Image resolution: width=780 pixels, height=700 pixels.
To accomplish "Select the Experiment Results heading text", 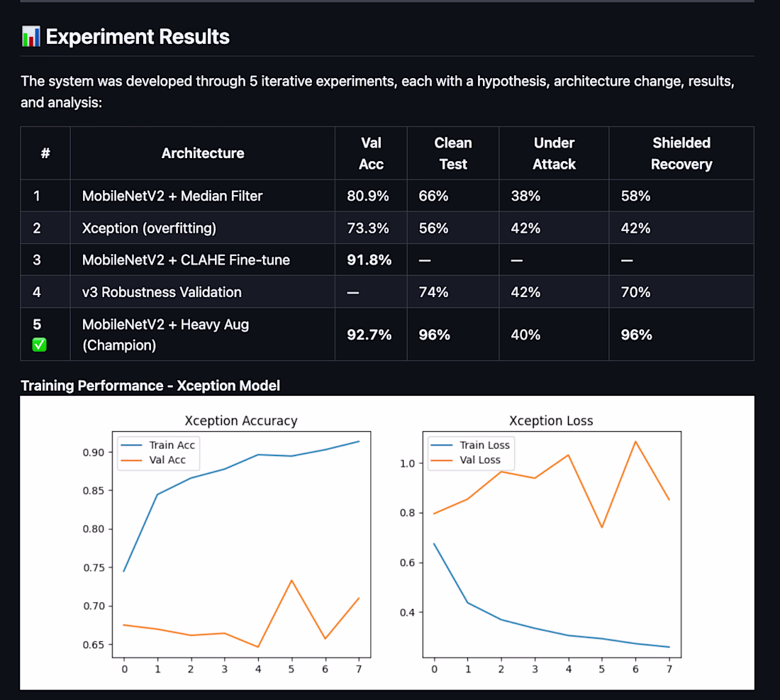I will [x=138, y=37].
